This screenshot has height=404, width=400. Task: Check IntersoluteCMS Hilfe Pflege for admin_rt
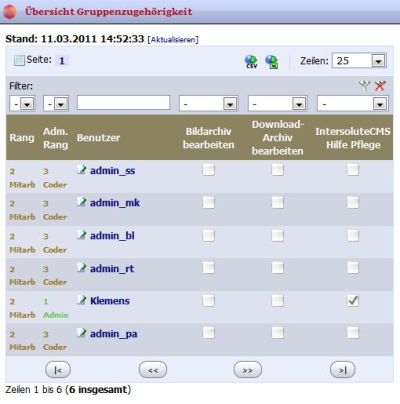pos(353,267)
